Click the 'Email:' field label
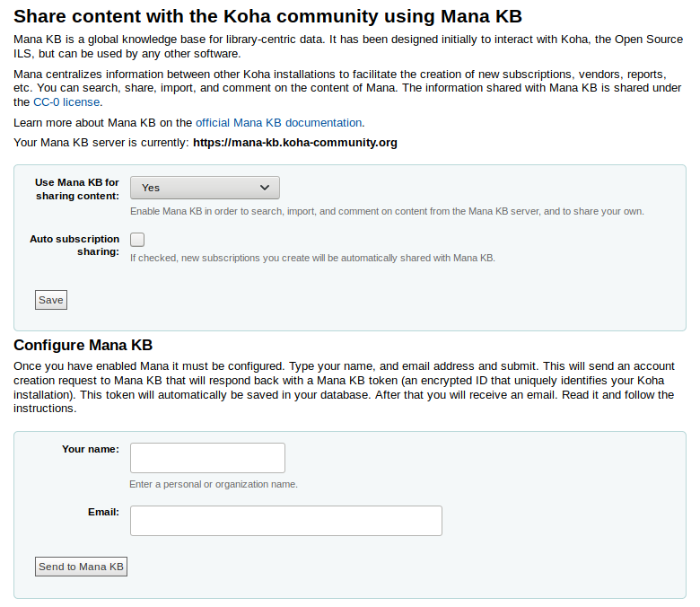Screen dimensions: 700x607 [x=103, y=512]
